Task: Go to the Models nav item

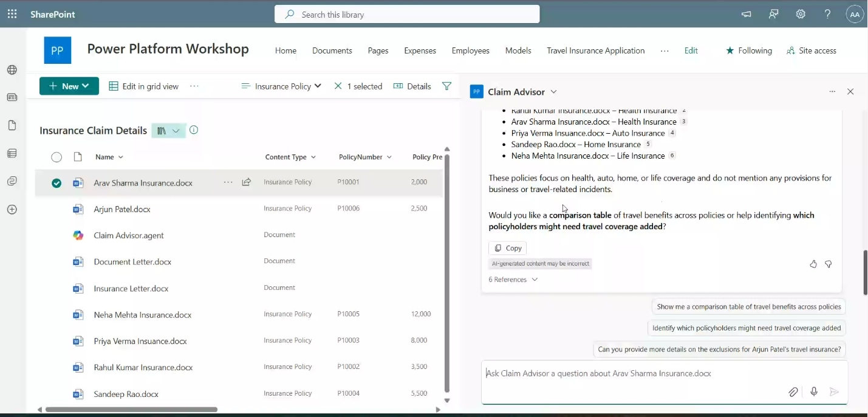Action: click(x=518, y=50)
